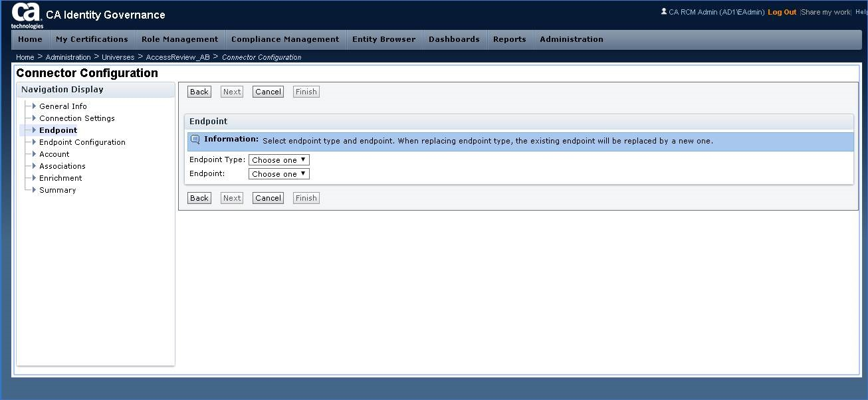Expand the Endpoint Configuration tree arrow
The width and height of the screenshot is (868, 400).
coord(34,142)
